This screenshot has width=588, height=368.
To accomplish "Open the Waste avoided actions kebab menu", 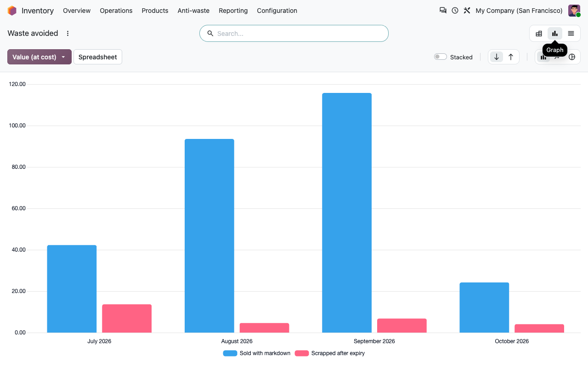I will pos(68,34).
